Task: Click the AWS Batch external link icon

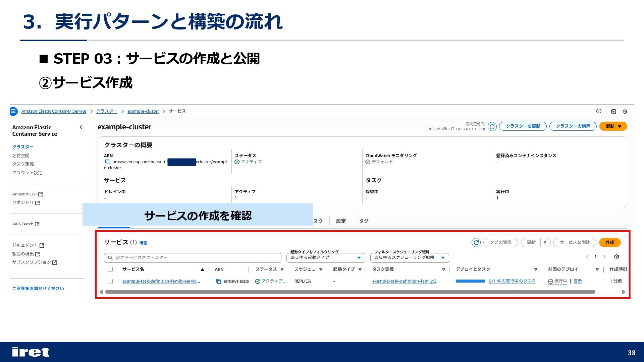Action: click(x=37, y=224)
